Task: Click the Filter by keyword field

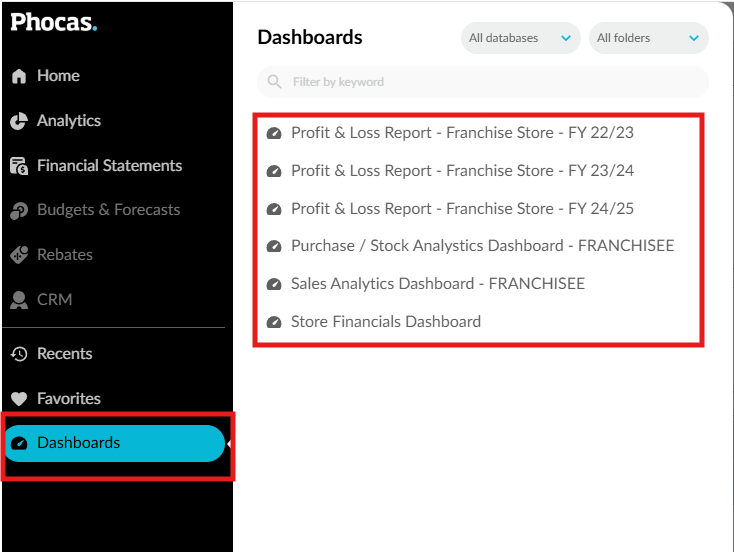Action: [483, 82]
